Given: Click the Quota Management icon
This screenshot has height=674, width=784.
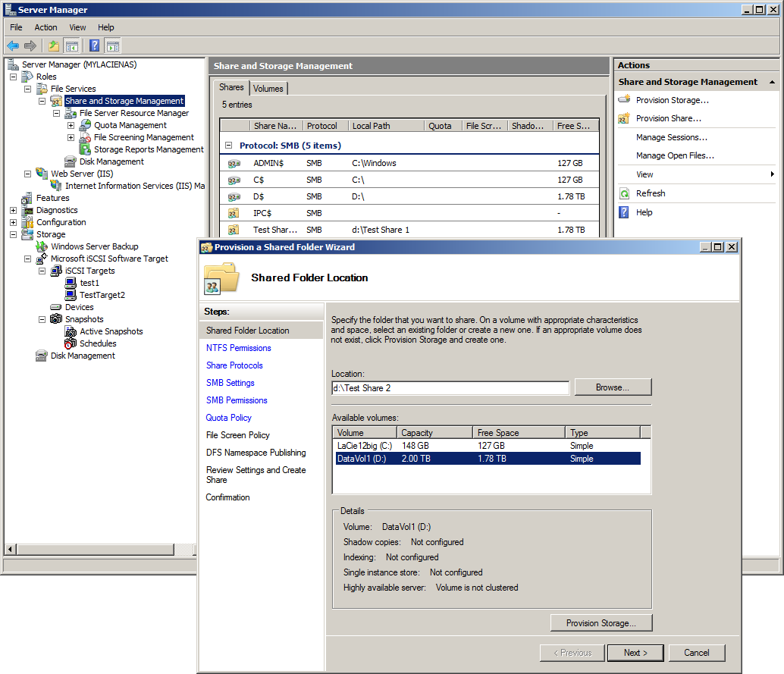Looking at the screenshot, I should pos(85,125).
